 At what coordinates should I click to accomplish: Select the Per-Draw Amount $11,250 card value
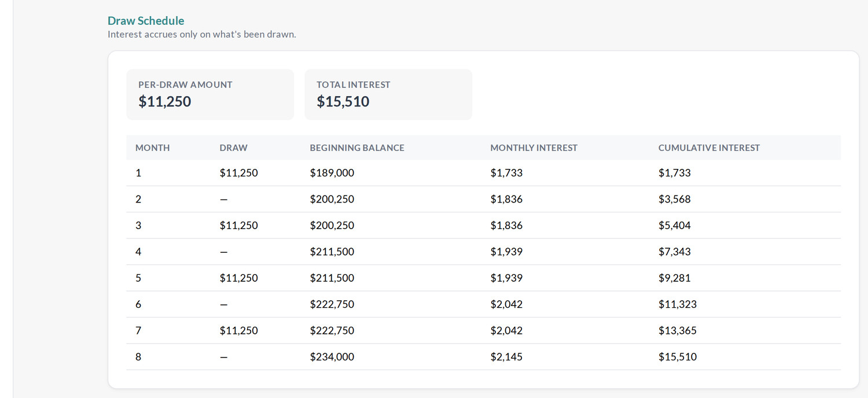tap(165, 102)
